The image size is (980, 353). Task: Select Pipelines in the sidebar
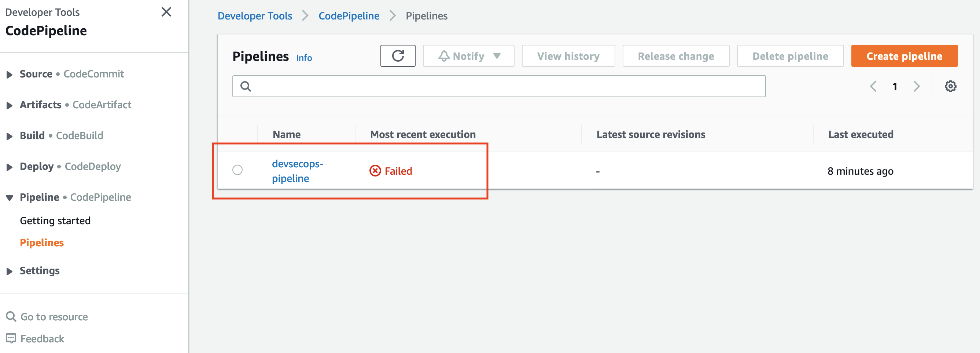(x=42, y=243)
